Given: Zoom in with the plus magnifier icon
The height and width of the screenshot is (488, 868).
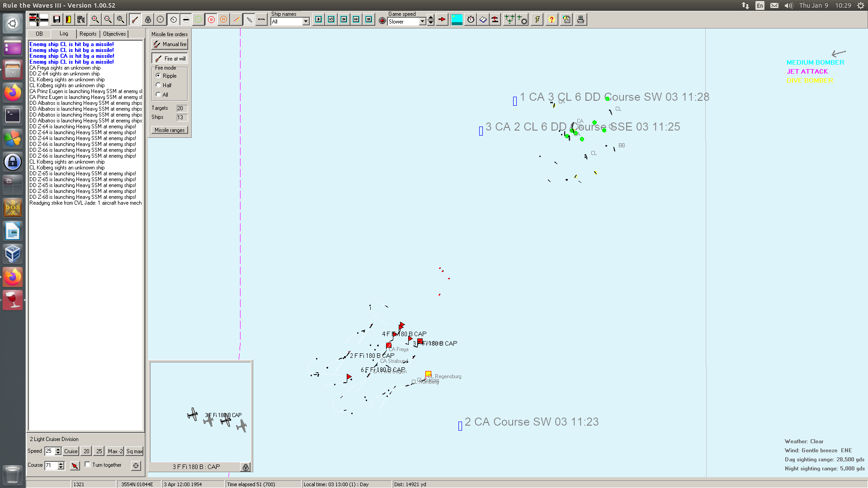Looking at the screenshot, I should pos(95,19).
